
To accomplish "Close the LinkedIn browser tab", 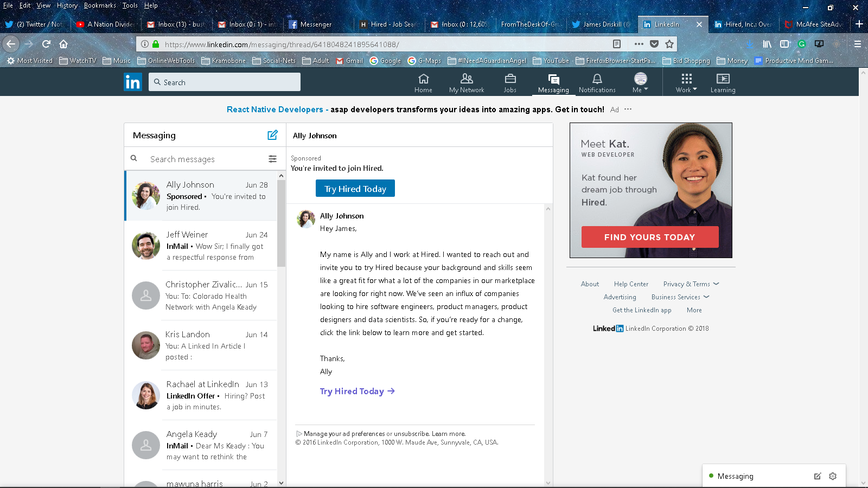I will (x=699, y=24).
